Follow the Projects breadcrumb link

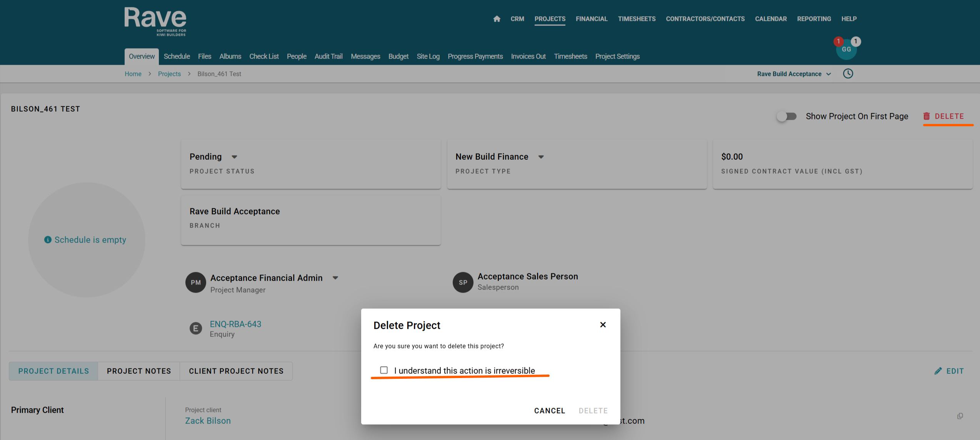[169, 74]
